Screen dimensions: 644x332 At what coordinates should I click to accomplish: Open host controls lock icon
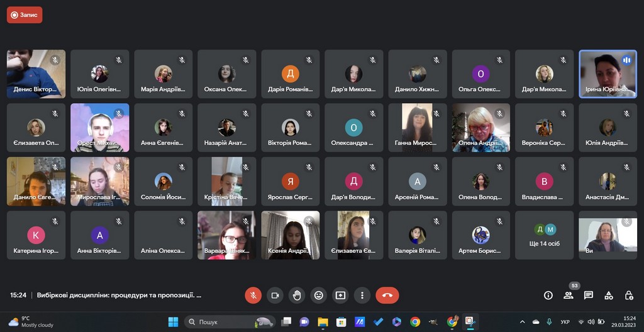[629, 295]
